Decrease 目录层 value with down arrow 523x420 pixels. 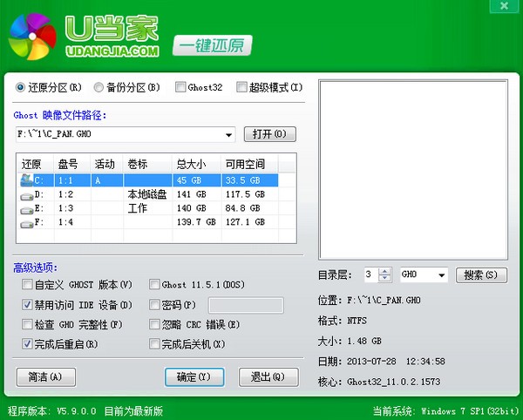point(385,278)
